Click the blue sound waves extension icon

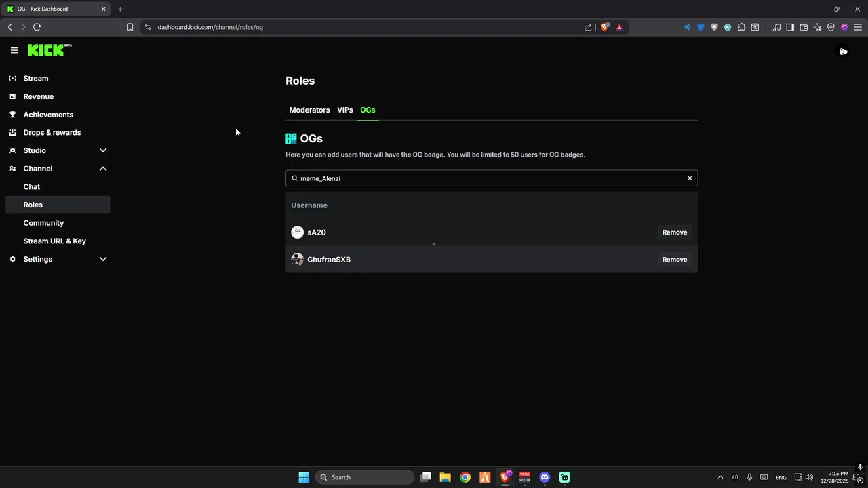pos(687,27)
